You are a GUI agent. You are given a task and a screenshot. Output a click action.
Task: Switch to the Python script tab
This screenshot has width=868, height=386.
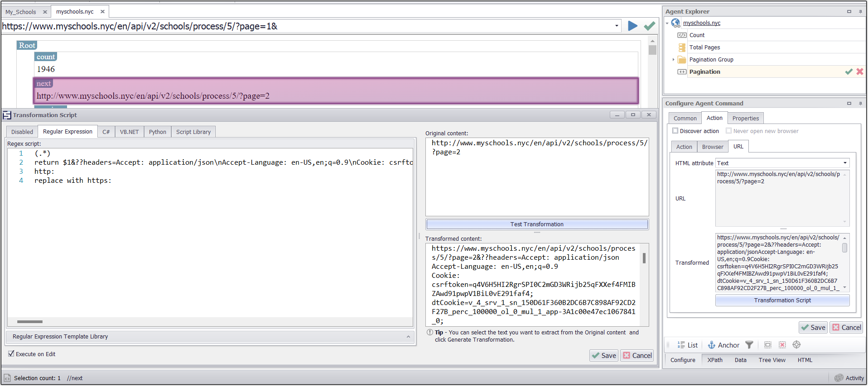point(157,132)
